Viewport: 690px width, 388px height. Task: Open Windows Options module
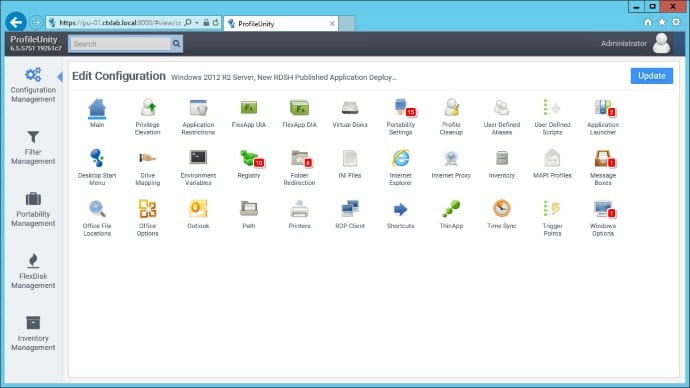click(x=603, y=218)
